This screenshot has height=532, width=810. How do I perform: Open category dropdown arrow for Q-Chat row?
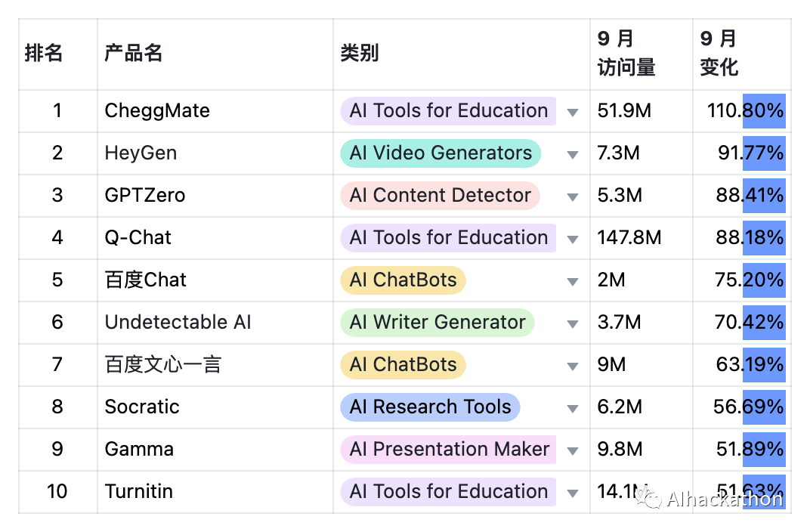tap(572, 239)
